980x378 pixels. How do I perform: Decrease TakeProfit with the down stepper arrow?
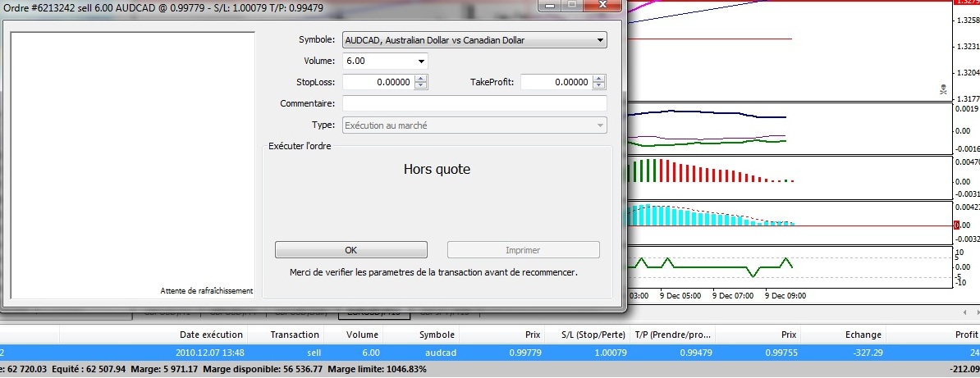click(599, 85)
